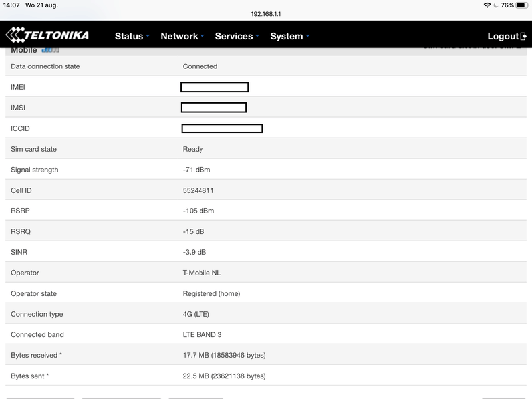Screen dimensions: 532x399
Task: Expand the System dropdown arrow
Action: tap(307, 35)
